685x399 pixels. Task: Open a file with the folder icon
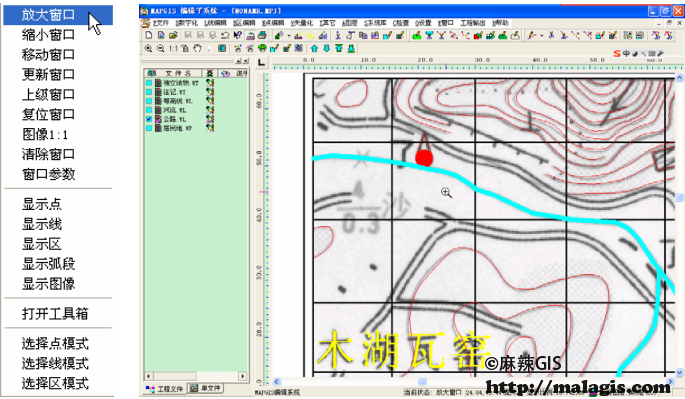coord(173,35)
